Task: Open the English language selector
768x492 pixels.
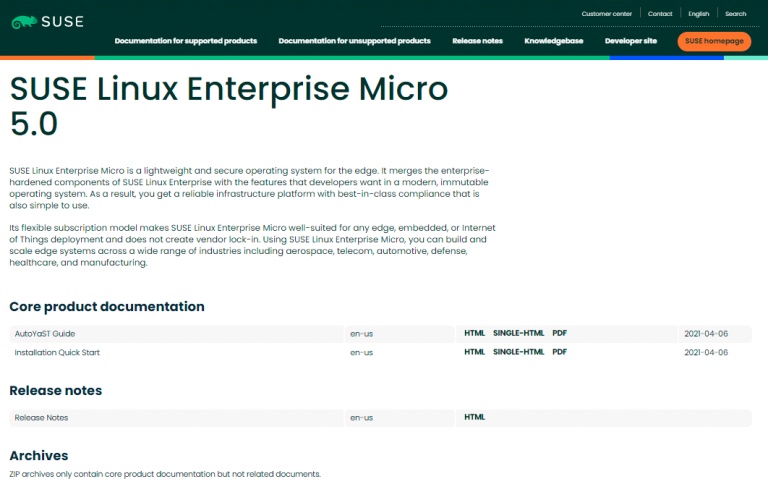Action: tap(699, 14)
